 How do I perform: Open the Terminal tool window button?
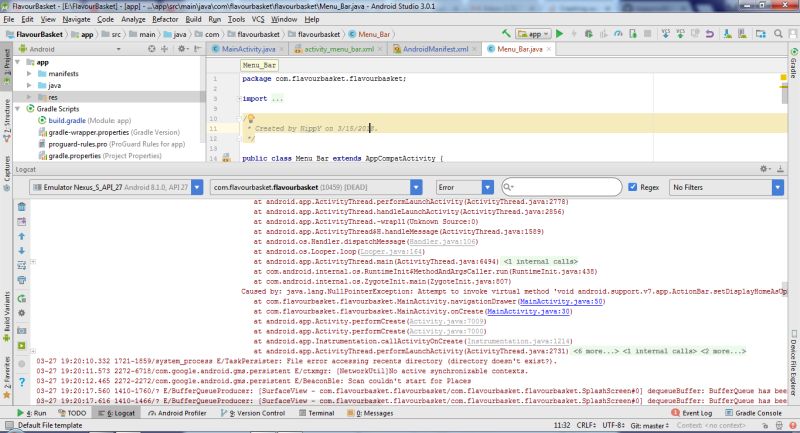click(316, 413)
